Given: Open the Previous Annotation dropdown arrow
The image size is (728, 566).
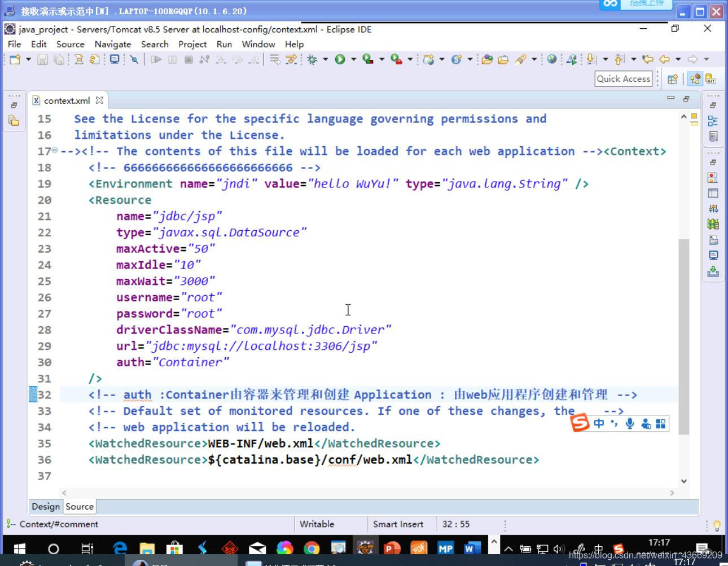Looking at the screenshot, I should tap(633, 59).
